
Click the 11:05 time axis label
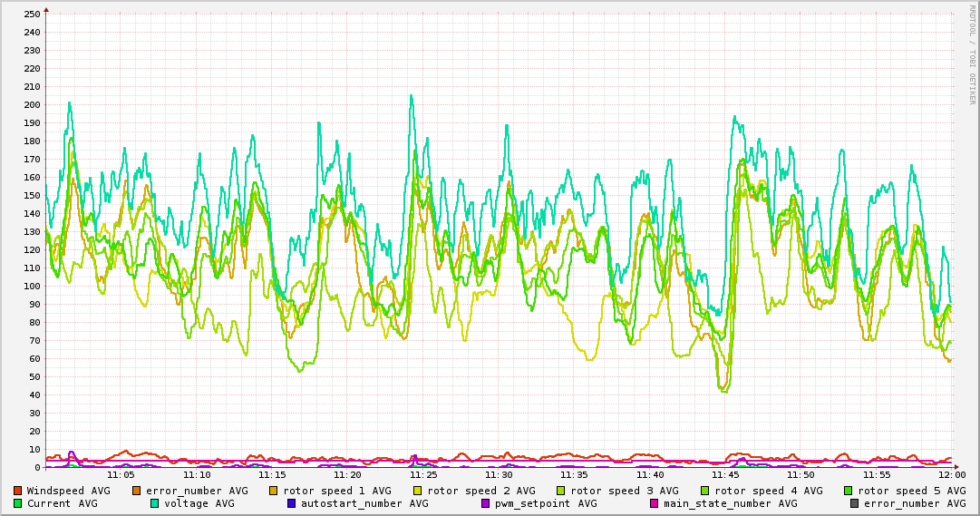point(121,475)
